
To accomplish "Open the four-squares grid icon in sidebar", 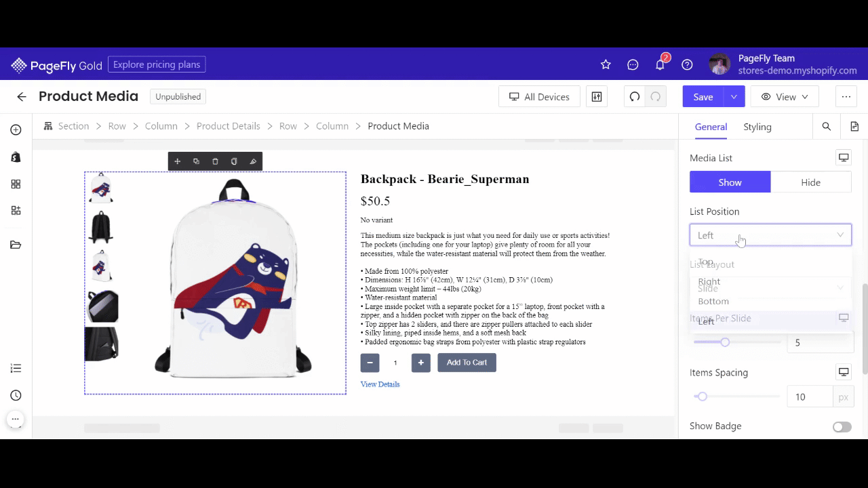I will 16,184.
